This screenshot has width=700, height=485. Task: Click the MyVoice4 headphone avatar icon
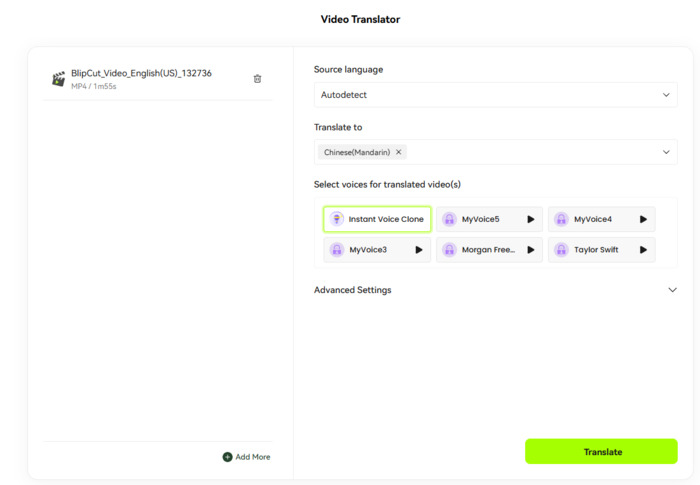561,219
